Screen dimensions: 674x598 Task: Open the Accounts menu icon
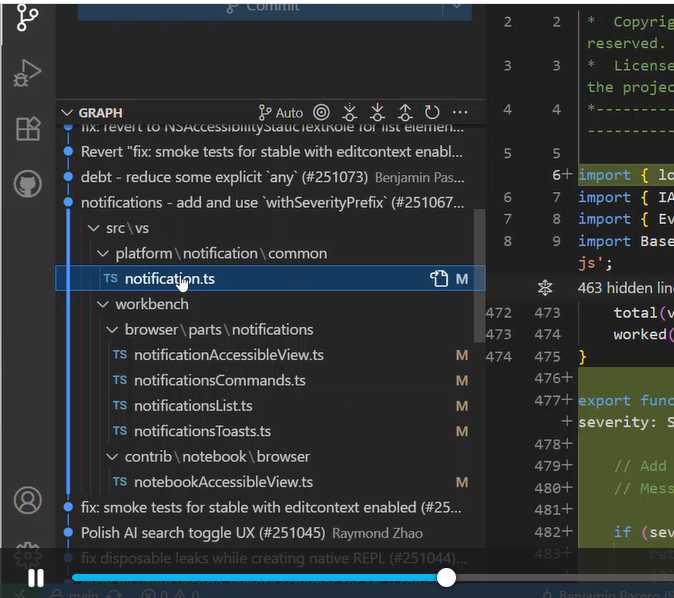(28, 500)
